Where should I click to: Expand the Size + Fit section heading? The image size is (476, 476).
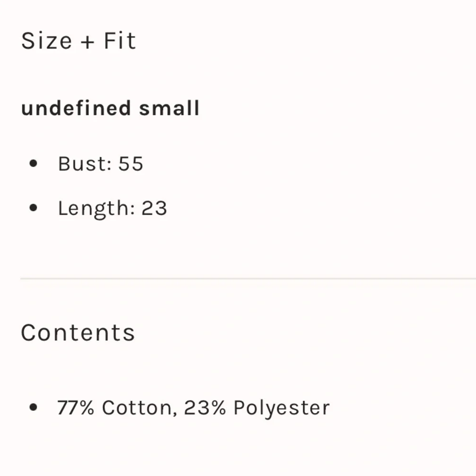point(79,40)
